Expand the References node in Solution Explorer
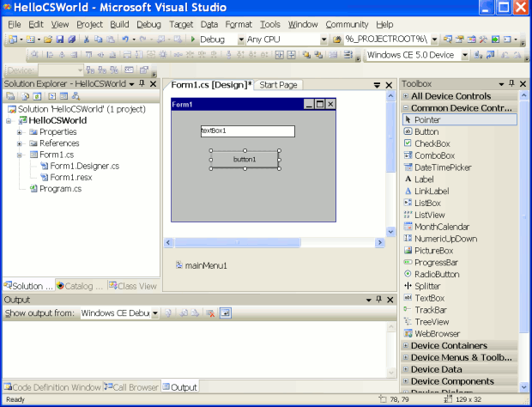This screenshot has width=532, height=407. click(x=19, y=144)
